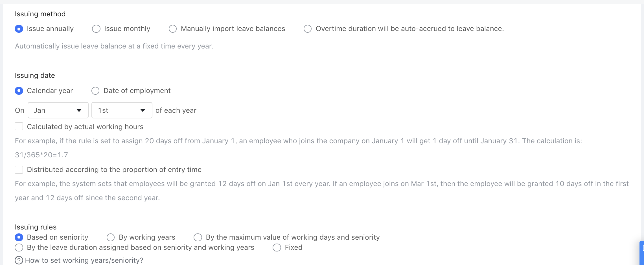Expand the 1st day dropdown
The height and width of the screenshot is (265, 644).
(122, 110)
